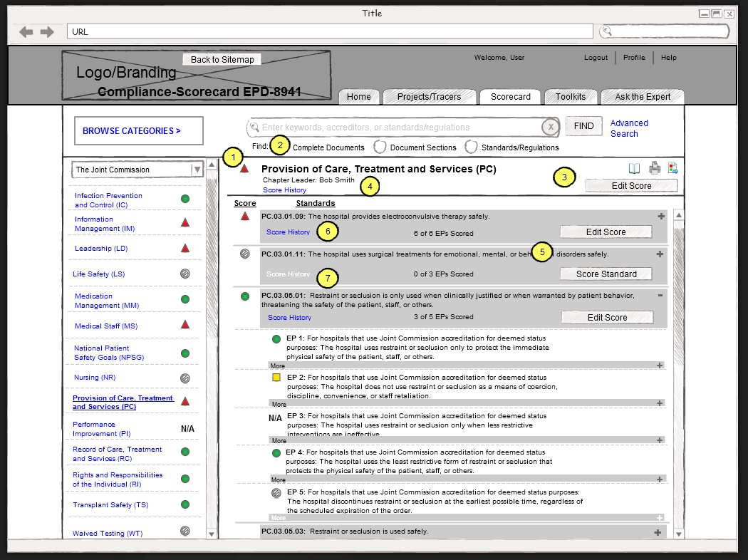
Task: Click the green status icon for Infection Prevention
Action: point(185,199)
